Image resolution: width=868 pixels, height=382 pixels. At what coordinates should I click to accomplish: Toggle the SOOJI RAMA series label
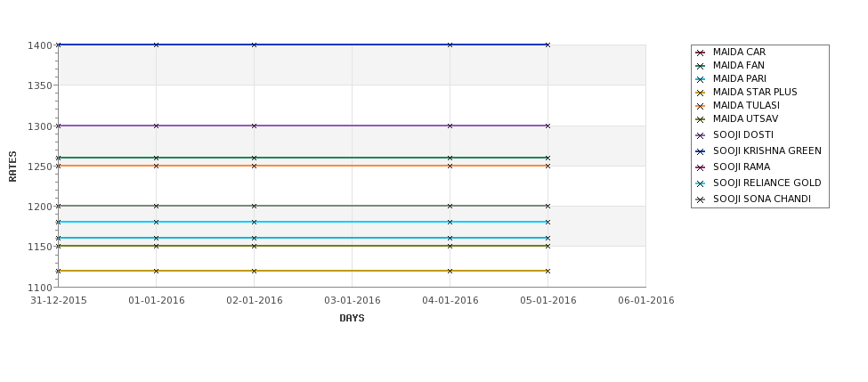(x=742, y=167)
